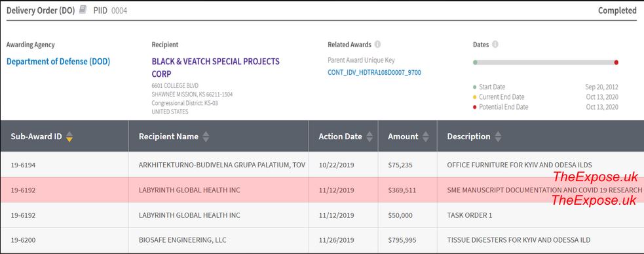644x254 pixels.
Task: Select sub-award 19-6194 Palatium row
Action: tap(322, 165)
